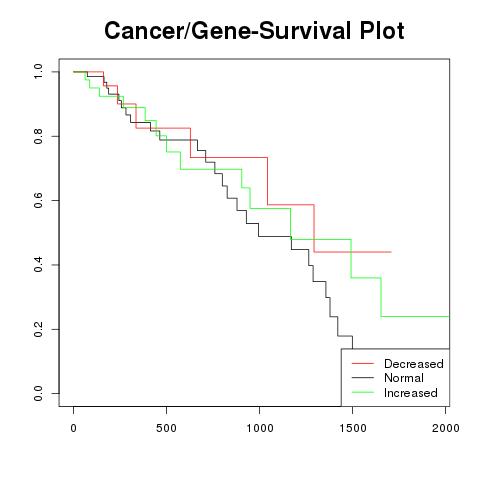480x480 pixels.
Task: Click the 2000 x-axis tick label
Action: pyautogui.click(x=446, y=428)
